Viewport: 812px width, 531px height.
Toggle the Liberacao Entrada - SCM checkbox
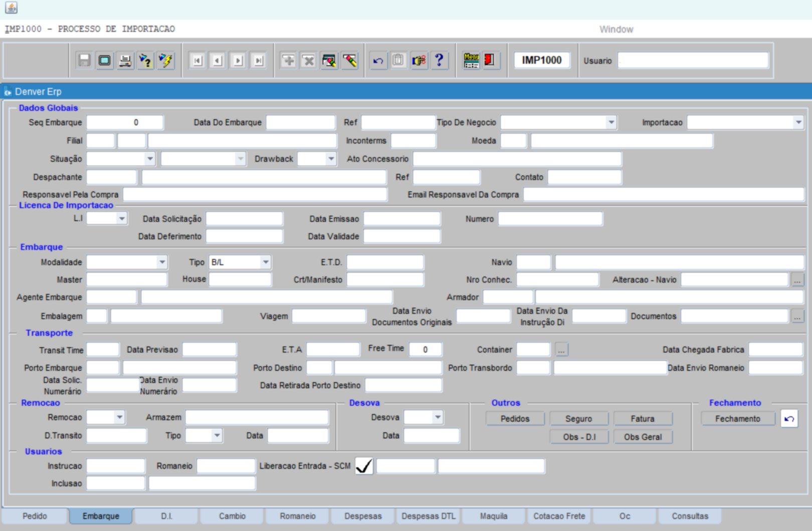[x=364, y=466]
